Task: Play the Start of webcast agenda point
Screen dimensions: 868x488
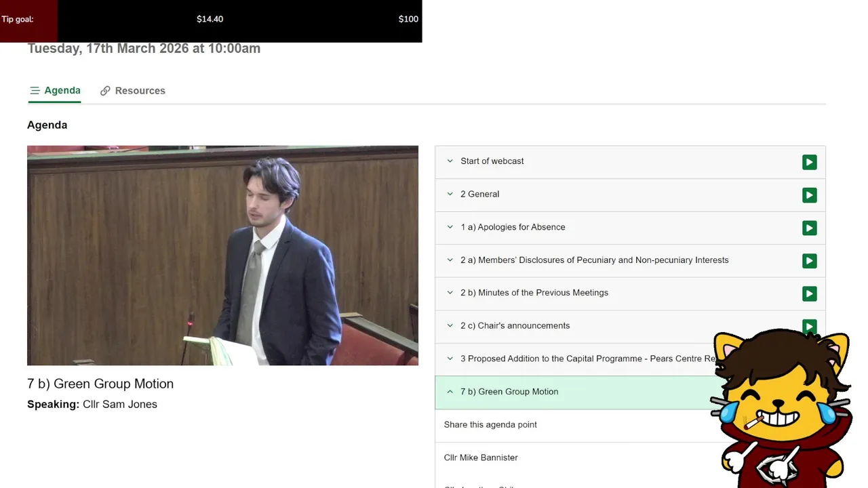Action: [809, 162]
